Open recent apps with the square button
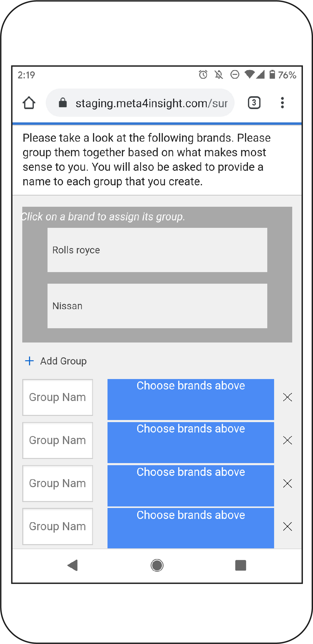 point(241,565)
